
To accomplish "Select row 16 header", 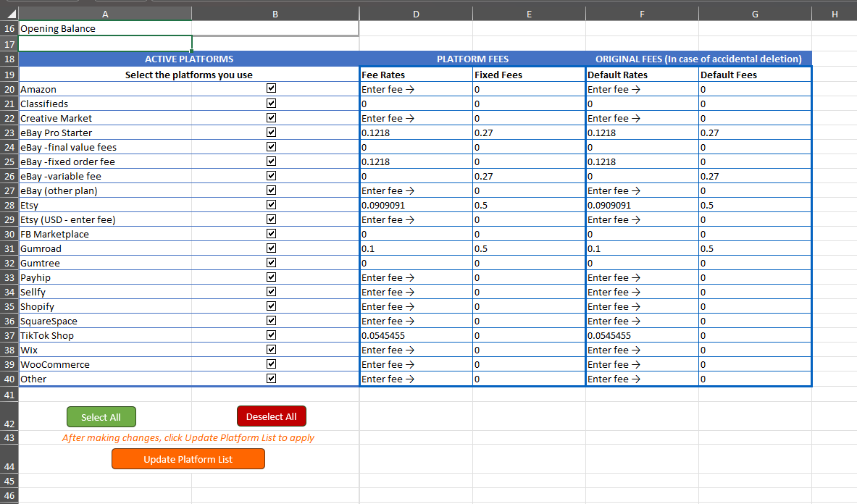I will (9, 28).
